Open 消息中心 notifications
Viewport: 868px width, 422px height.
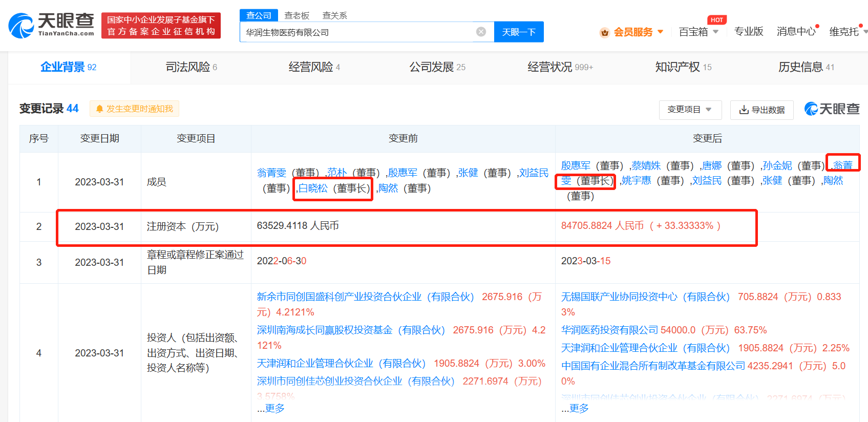pos(795,32)
